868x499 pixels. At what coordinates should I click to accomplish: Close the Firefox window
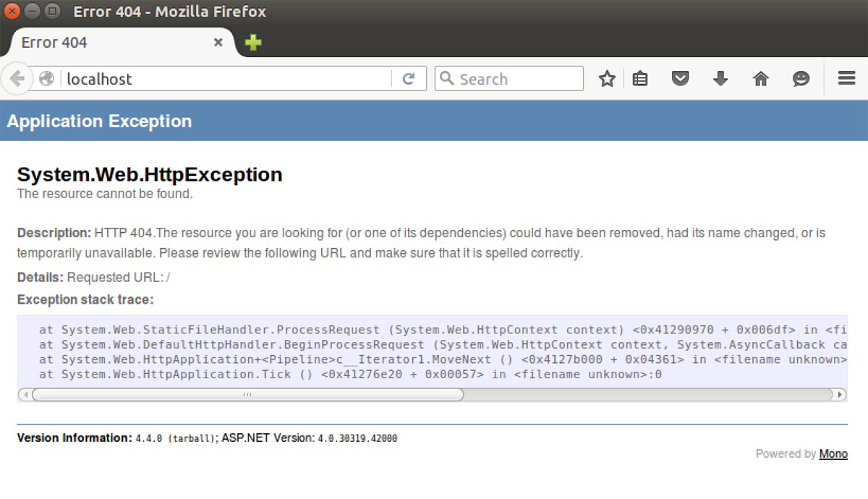tap(13, 12)
